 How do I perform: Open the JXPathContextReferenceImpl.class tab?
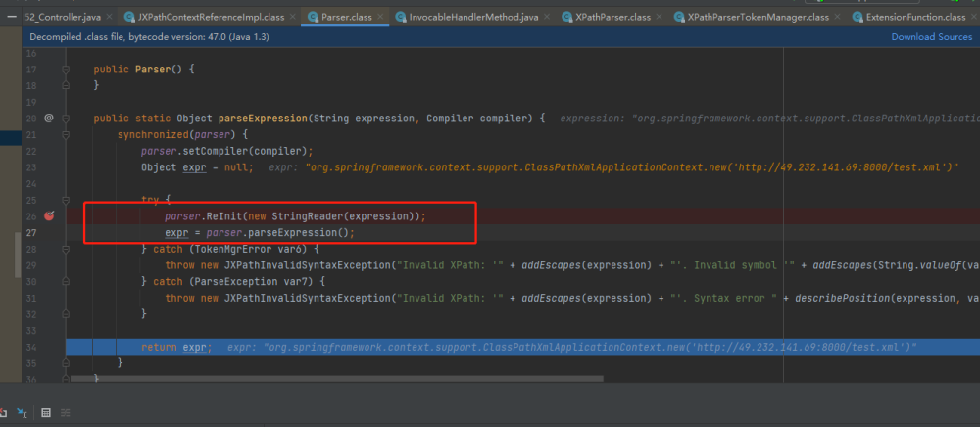[x=208, y=17]
